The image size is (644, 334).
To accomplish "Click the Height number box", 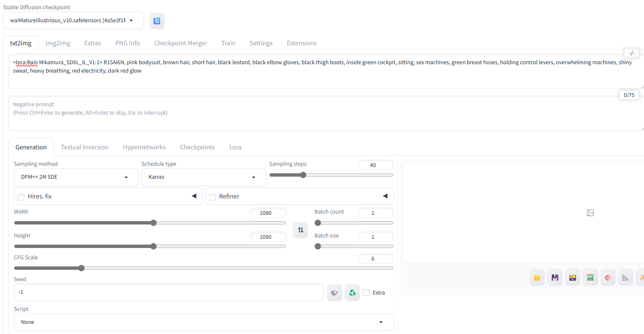I will 268,237.
